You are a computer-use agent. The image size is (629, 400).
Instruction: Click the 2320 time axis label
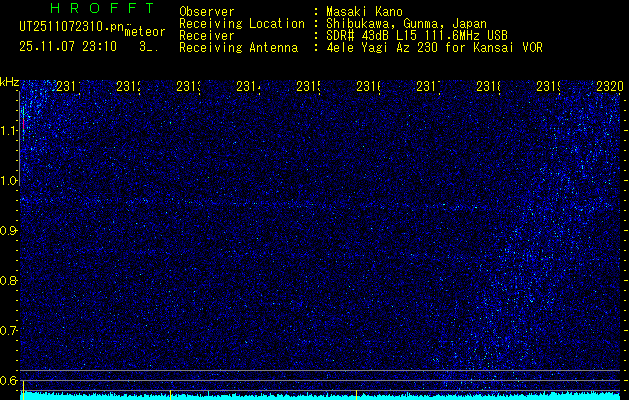click(609, 87)
